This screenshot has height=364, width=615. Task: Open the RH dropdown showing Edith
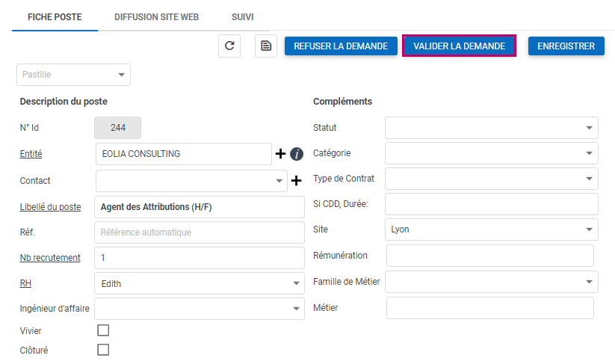[x=199, y=283]
